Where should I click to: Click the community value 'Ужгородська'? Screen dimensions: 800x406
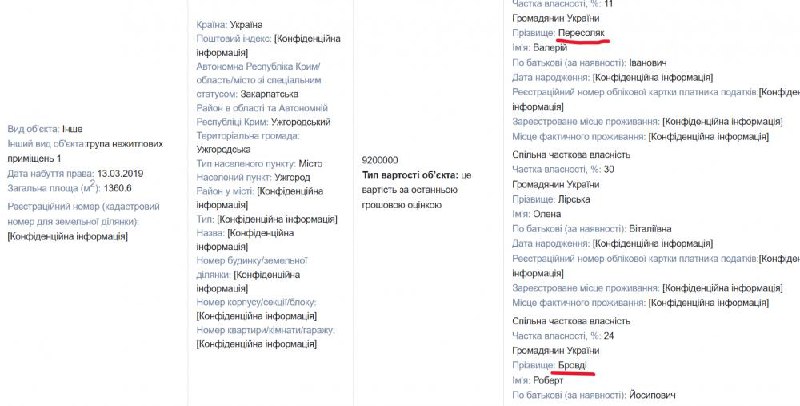pyautogui.click(x=223, y=150)
